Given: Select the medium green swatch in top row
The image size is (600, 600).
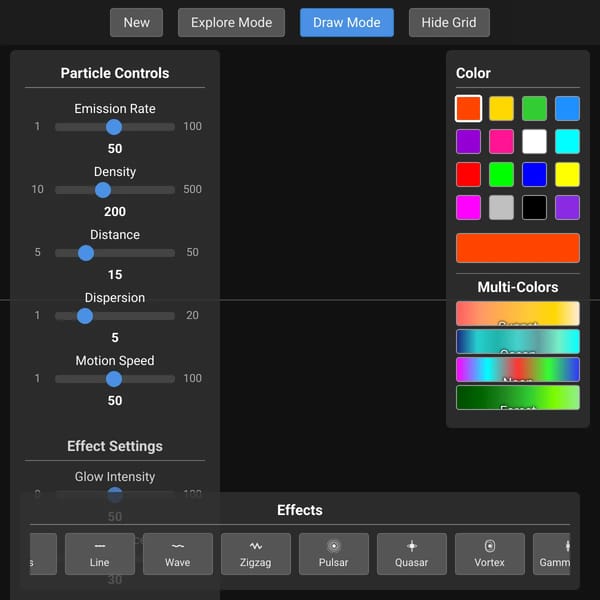Looking at the screenshot, I should [x=534, y=109].
